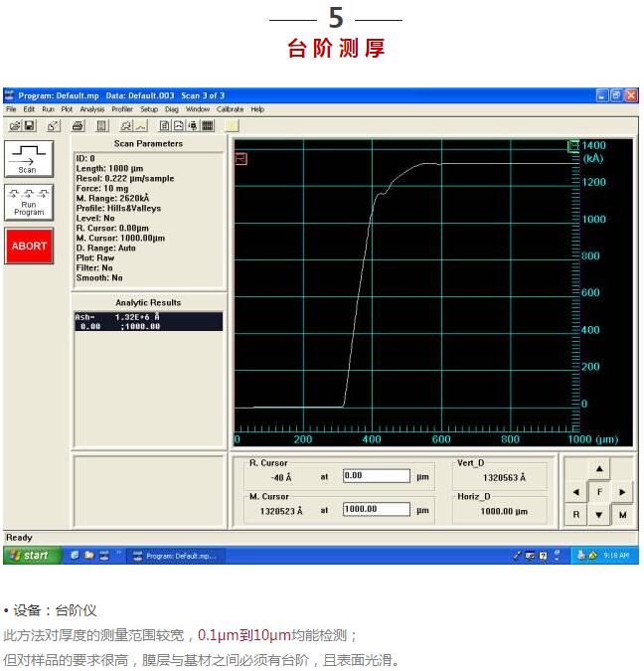Click the open-file folder toolbar icon
This screenshot has width=644, height=671.
15,126
